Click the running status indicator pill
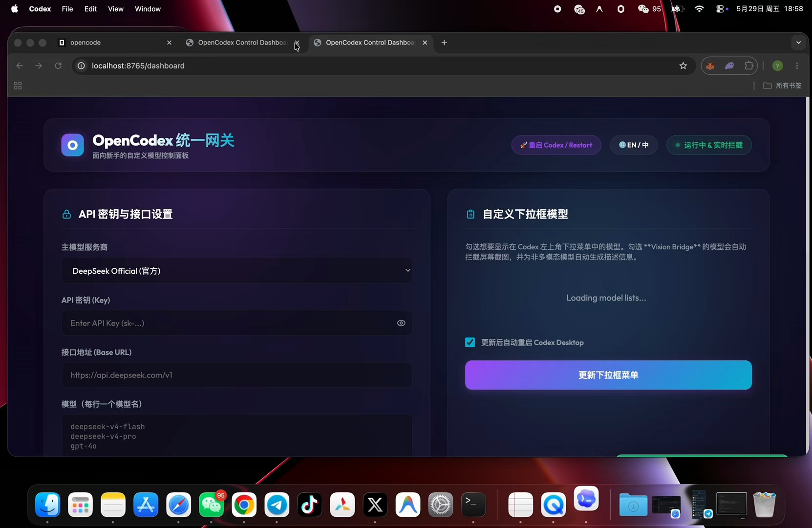812x528 pixels. pyautogui.click(x=709, y=145)
